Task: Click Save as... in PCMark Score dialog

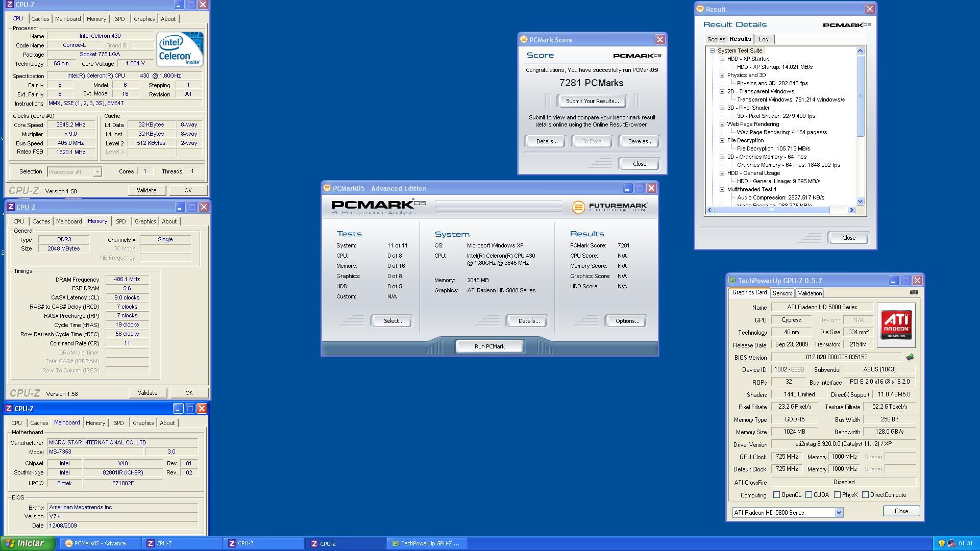Action: [640, 141]
